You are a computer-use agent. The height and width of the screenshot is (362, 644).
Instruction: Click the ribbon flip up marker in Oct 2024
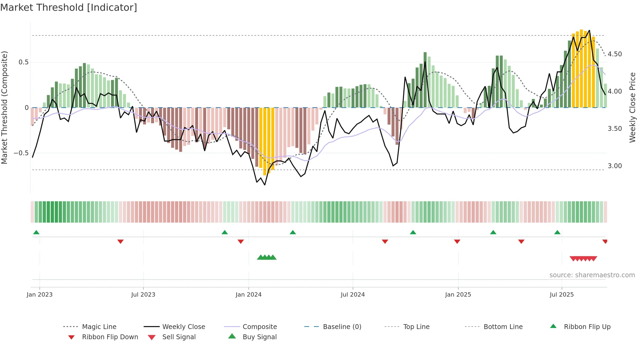413,232
